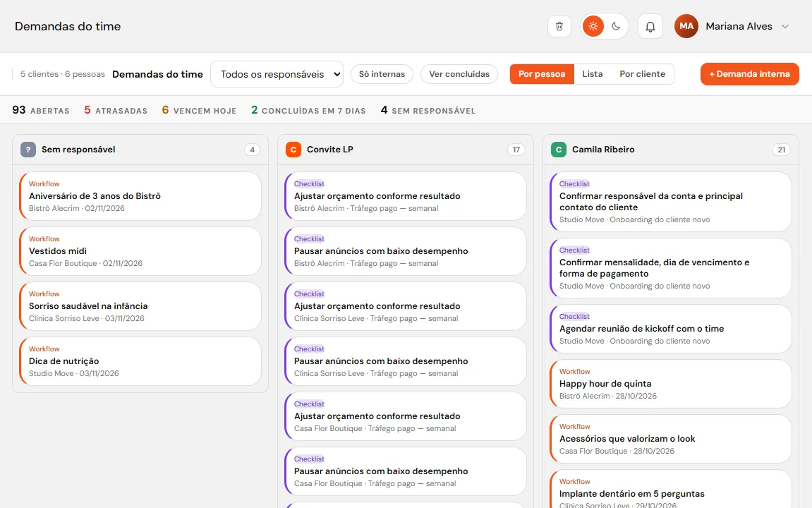Open Ajustar orçamento card for Casa Flor Boutique
Viewport: 812px width, 508px height.
pyautogui.click(x=405, y=416)
